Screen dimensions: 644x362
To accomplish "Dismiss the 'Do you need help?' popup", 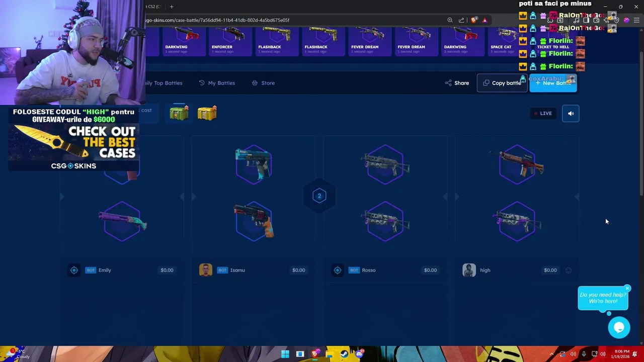I will point(627,288).
